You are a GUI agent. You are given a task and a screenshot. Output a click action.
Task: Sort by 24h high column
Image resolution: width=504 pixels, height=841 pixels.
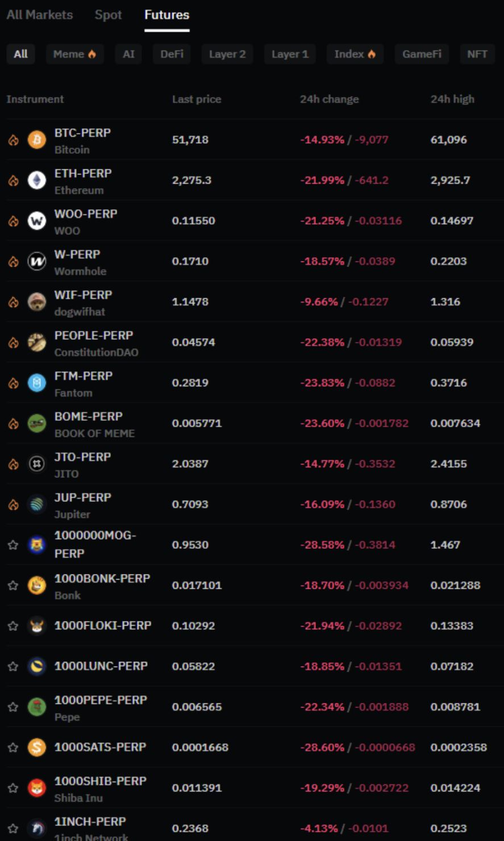coord(452,99)
